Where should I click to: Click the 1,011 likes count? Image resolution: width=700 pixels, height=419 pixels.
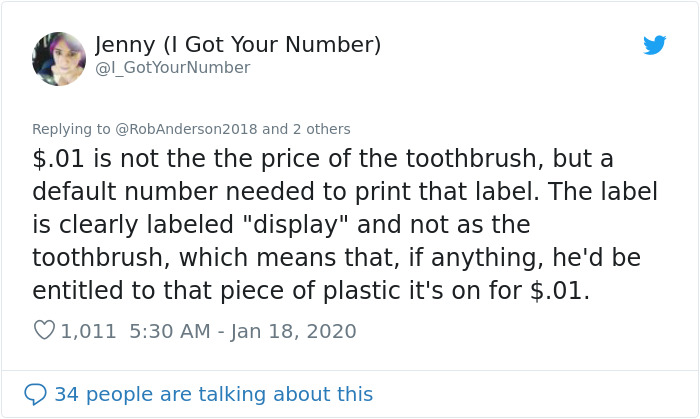point(89,331)
